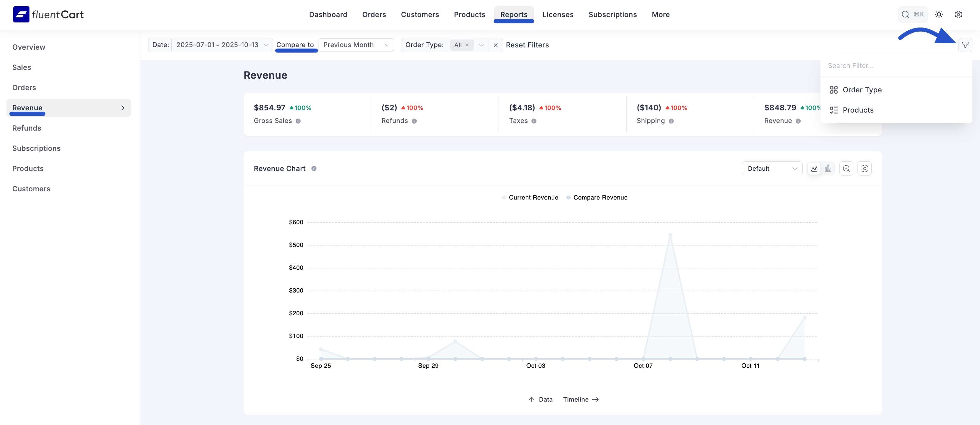Click the chart zoom magnifier icon
980x425 pixels.
[x=846, y=169]
